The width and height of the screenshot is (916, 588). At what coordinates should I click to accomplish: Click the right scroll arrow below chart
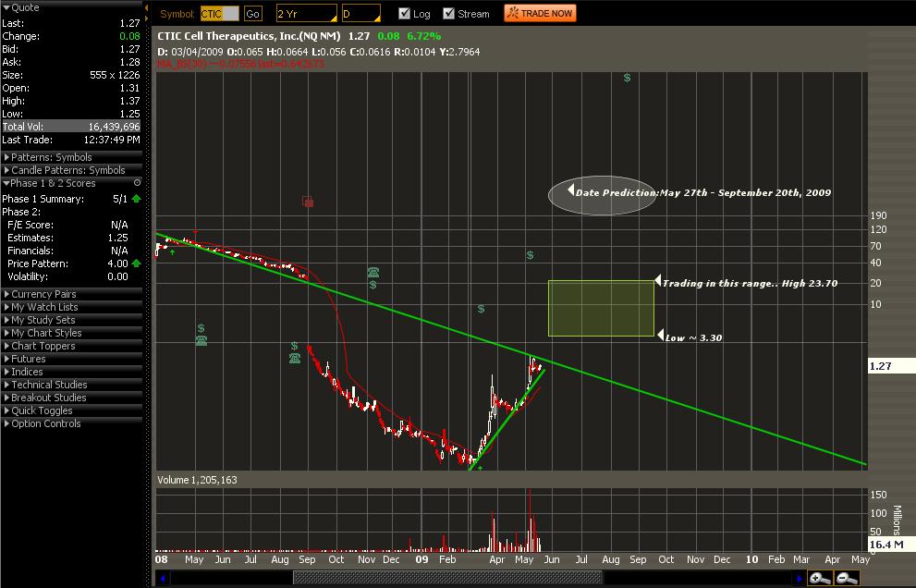pos(800,579)
